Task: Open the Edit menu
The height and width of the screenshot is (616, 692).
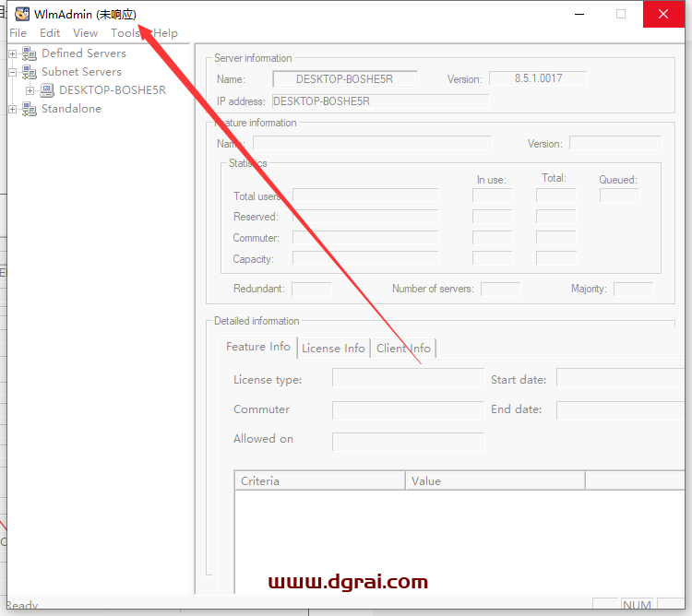Action: 50,33
